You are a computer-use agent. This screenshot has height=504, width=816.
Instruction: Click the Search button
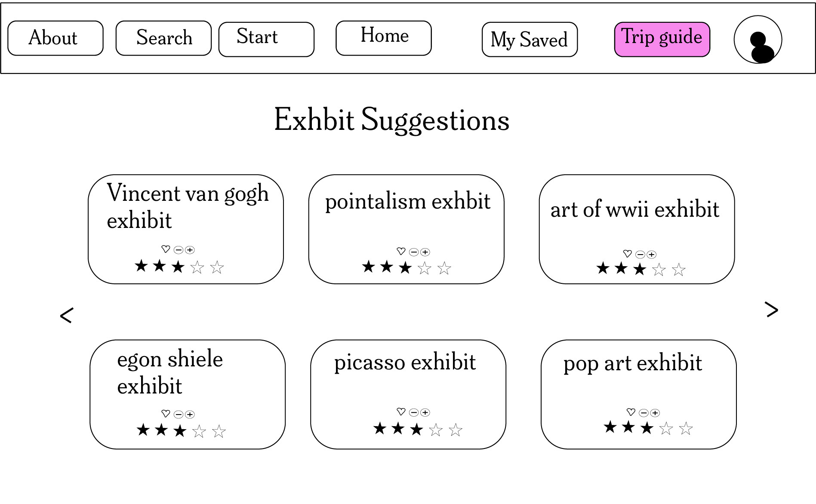[x=163, y=38]
